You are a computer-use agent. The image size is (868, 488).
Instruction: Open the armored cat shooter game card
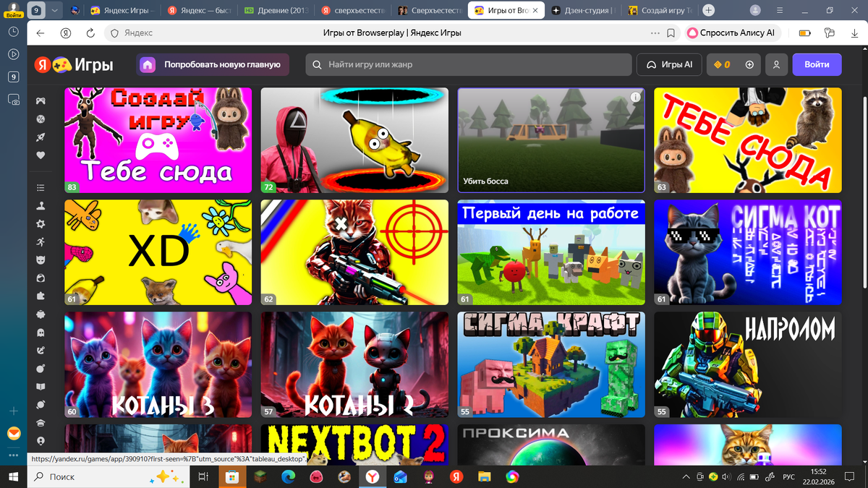(354, 252)
